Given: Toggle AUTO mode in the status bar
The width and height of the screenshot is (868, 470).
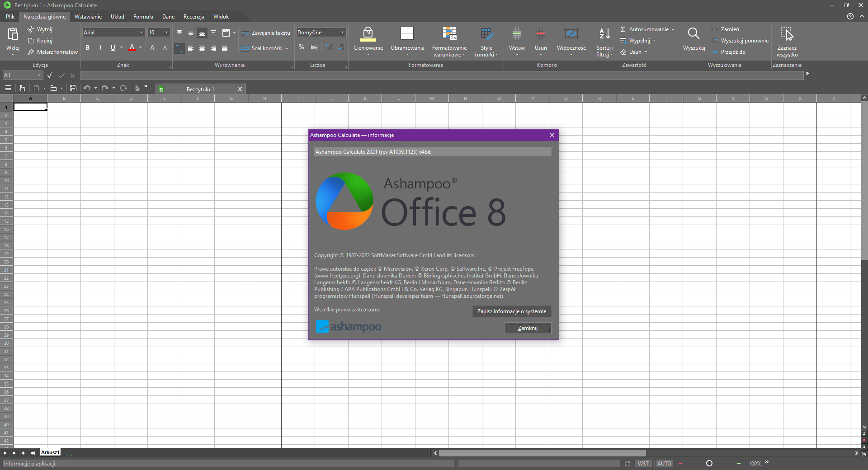Looking at the screenshot, I should 664,463.
